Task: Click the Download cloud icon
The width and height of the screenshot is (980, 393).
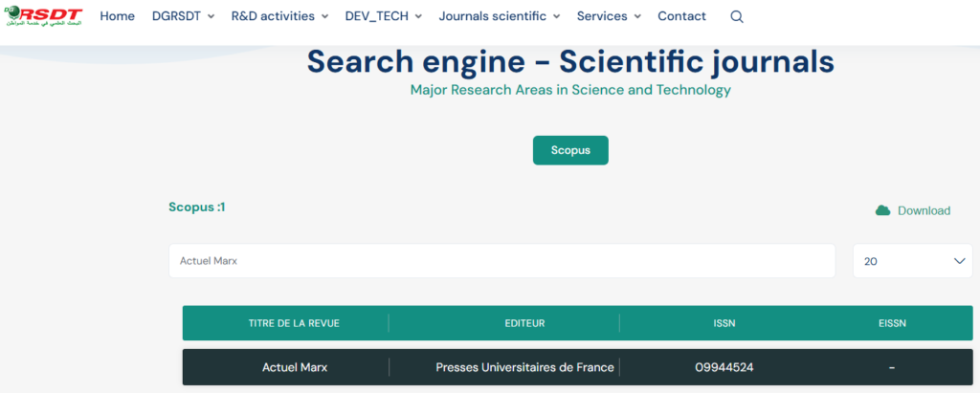Action: point(882,210)
